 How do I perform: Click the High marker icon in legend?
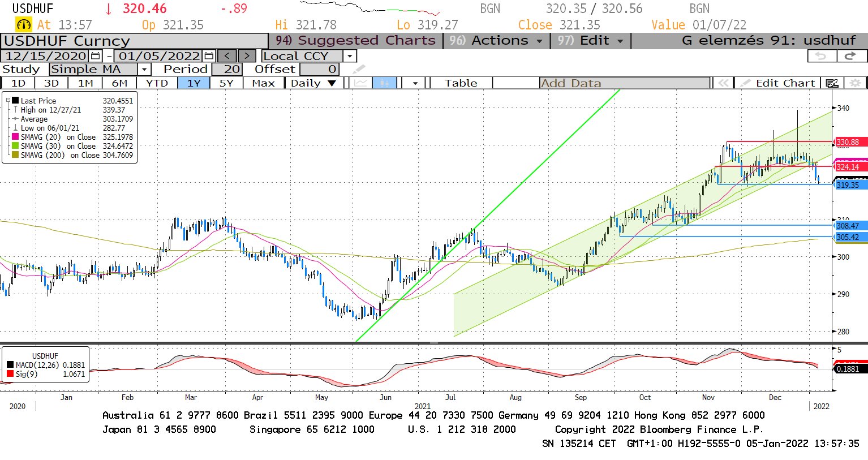[15, 110]
